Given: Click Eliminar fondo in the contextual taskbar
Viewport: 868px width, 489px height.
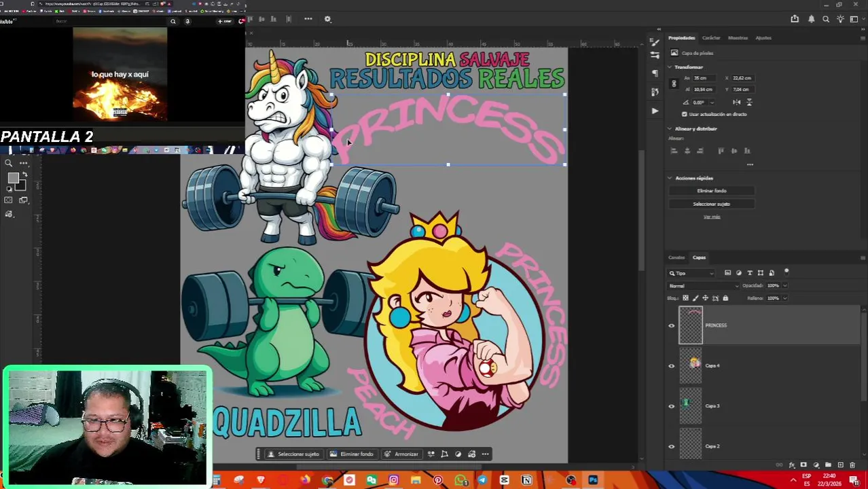Looking at the screenshot, I should click(352, 454).
